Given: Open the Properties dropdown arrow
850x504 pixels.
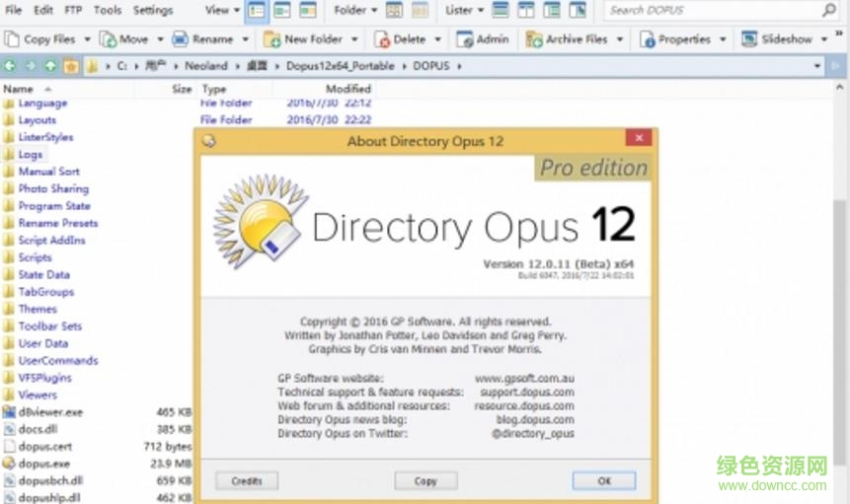Looking at the screenshot, I should pos(724,39).
